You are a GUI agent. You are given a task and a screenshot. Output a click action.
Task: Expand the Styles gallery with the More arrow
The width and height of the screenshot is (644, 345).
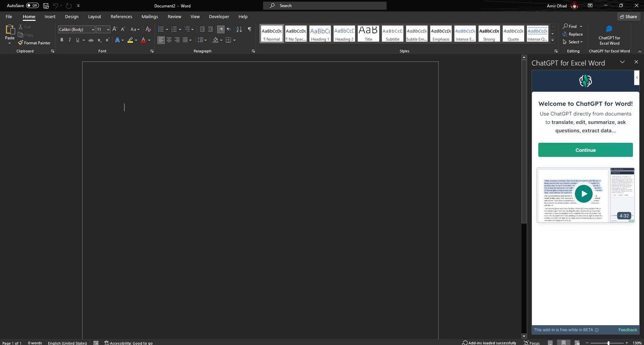tap(552, 40)
